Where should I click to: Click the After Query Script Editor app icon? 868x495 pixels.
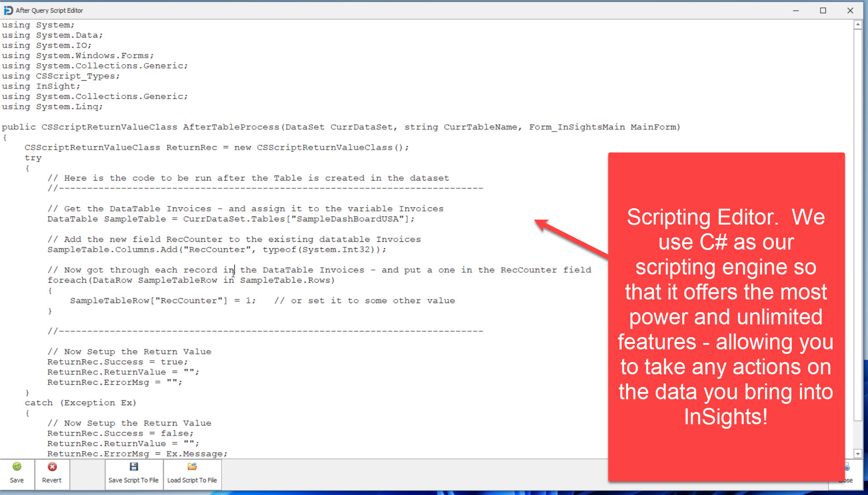(8, 10)
